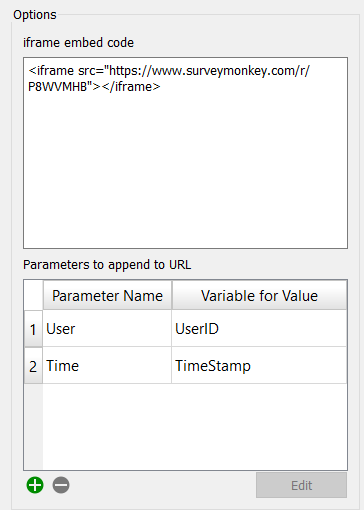364x510 pixels.
Task: Click the Edit button
Action: [x=301, y=485]
